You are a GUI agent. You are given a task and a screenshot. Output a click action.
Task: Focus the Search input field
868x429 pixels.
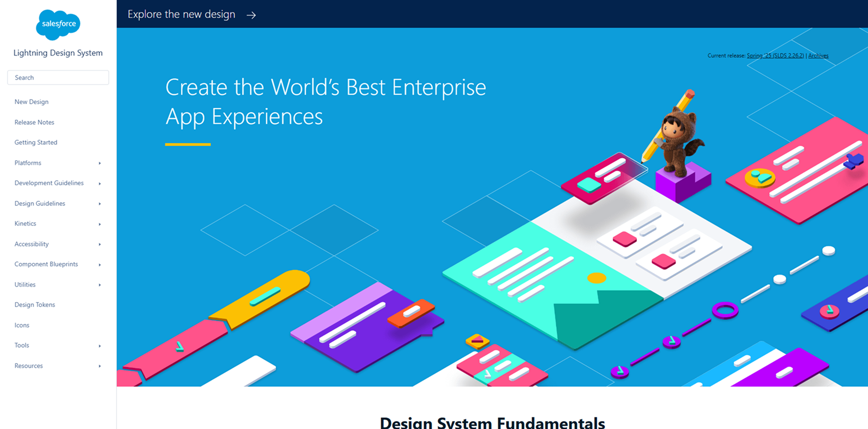pos(58,78)
